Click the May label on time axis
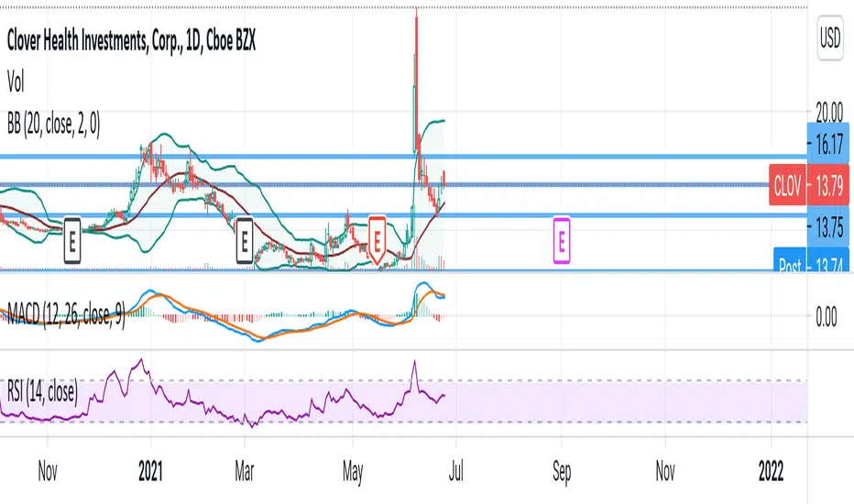Screen dimensions: 854x504 pos(353,473)
